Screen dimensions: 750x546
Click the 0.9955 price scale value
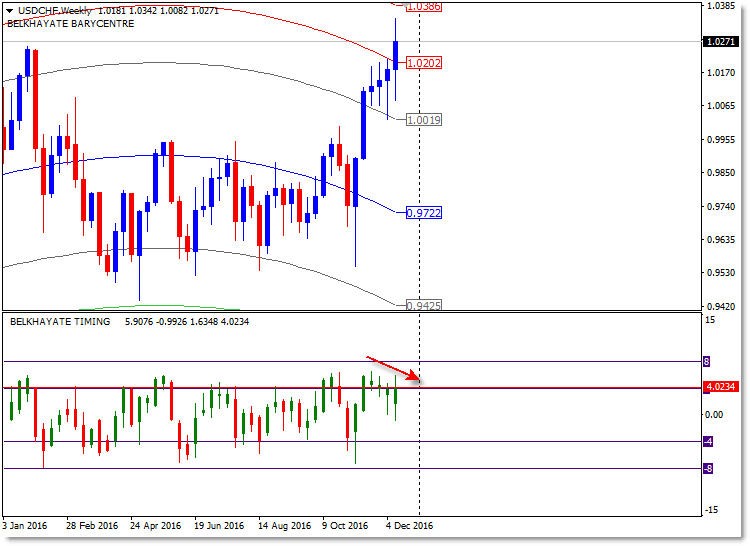[x=721, y=140]
